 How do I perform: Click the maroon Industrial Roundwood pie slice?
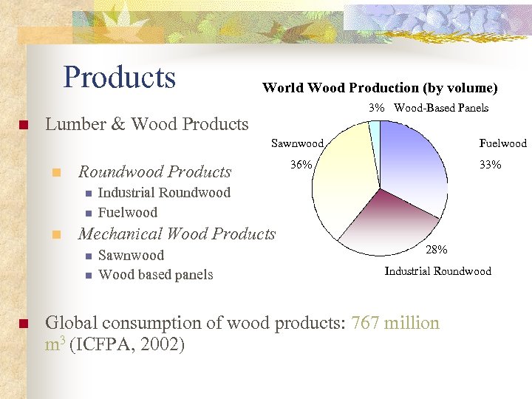(x=390, y=224)
